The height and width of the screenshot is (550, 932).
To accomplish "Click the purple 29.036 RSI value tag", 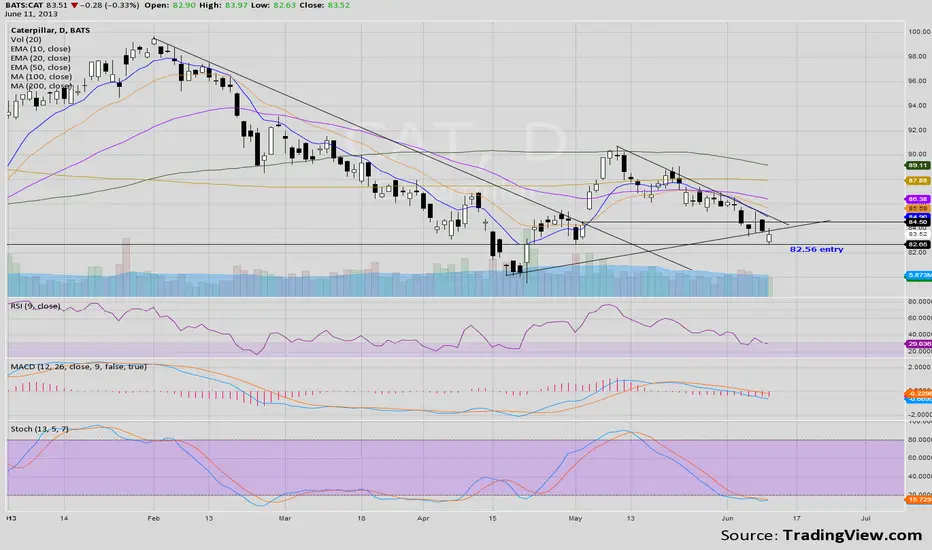I will pyautogui.click(x=918, y=344).
